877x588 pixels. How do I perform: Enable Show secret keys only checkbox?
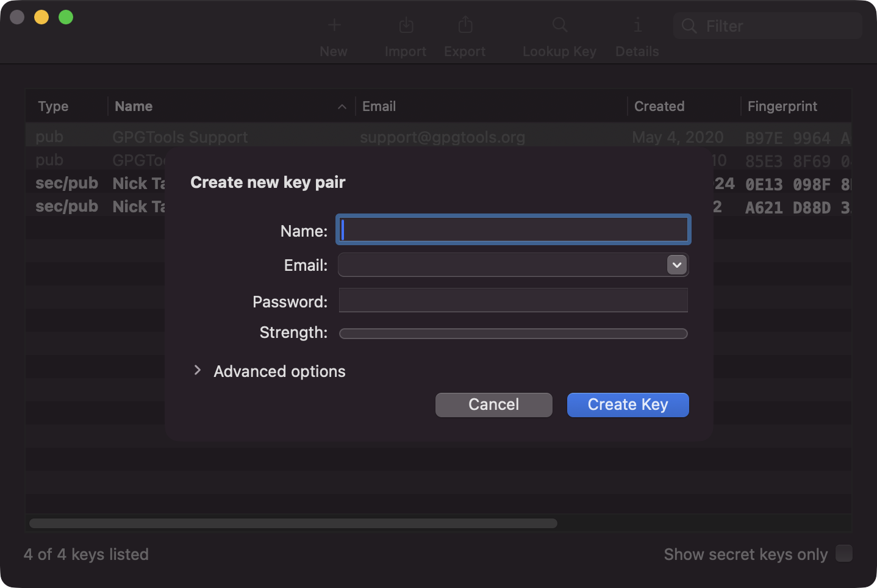point(843,553)
